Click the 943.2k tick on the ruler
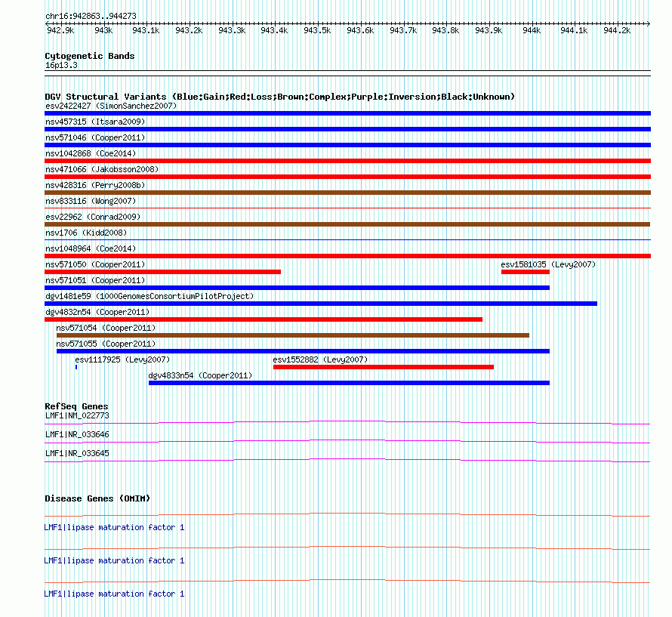 [189, 30]
